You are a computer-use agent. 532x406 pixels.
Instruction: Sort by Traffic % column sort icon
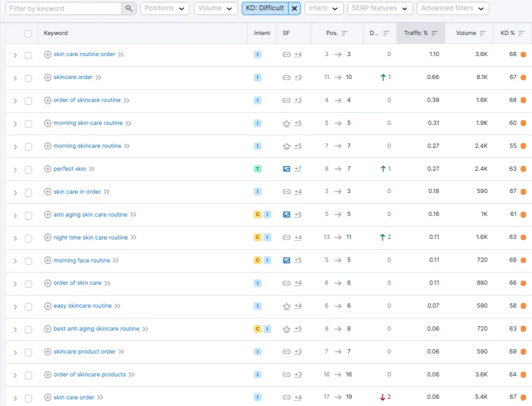pos(434,33)
